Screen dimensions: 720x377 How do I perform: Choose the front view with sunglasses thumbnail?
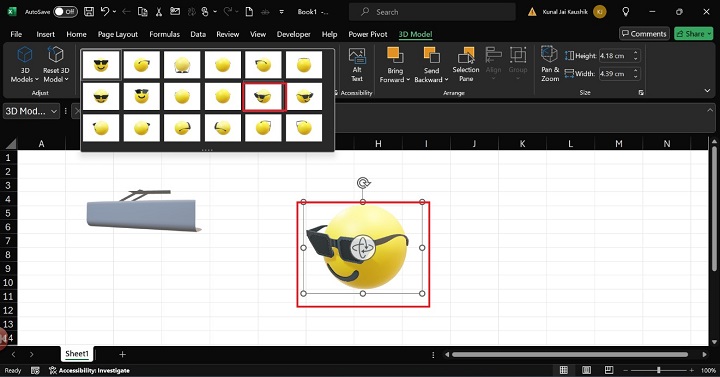point(101,65)
